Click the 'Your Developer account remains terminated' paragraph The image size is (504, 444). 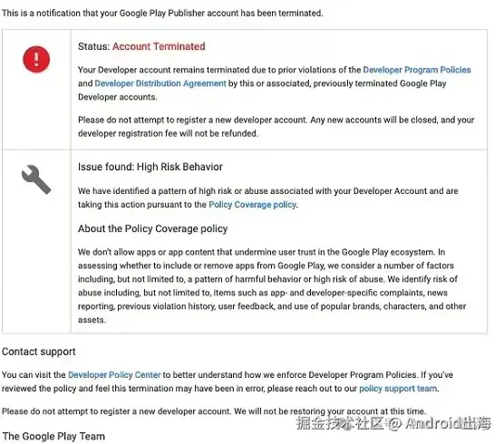click(x=275, y=83)
